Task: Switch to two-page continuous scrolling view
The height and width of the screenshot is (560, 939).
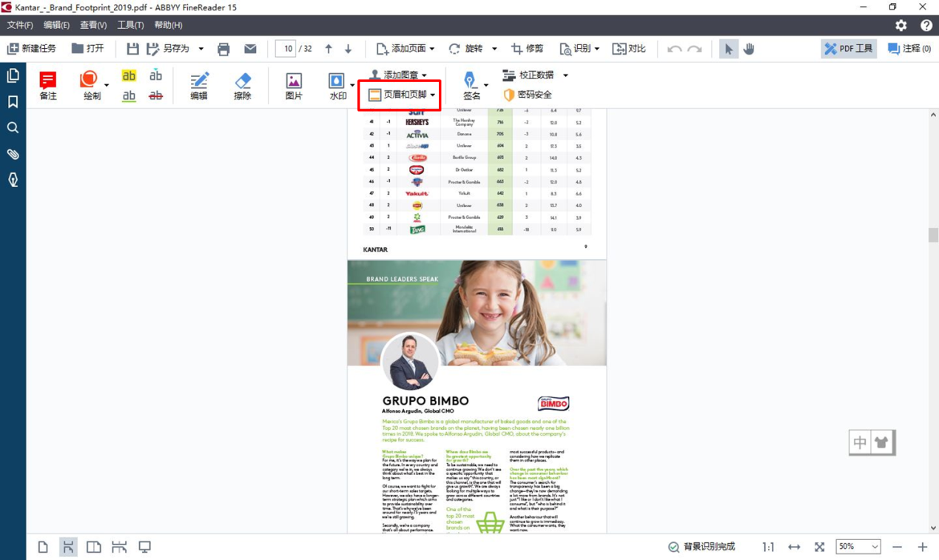Action: (x=119, y=547)
